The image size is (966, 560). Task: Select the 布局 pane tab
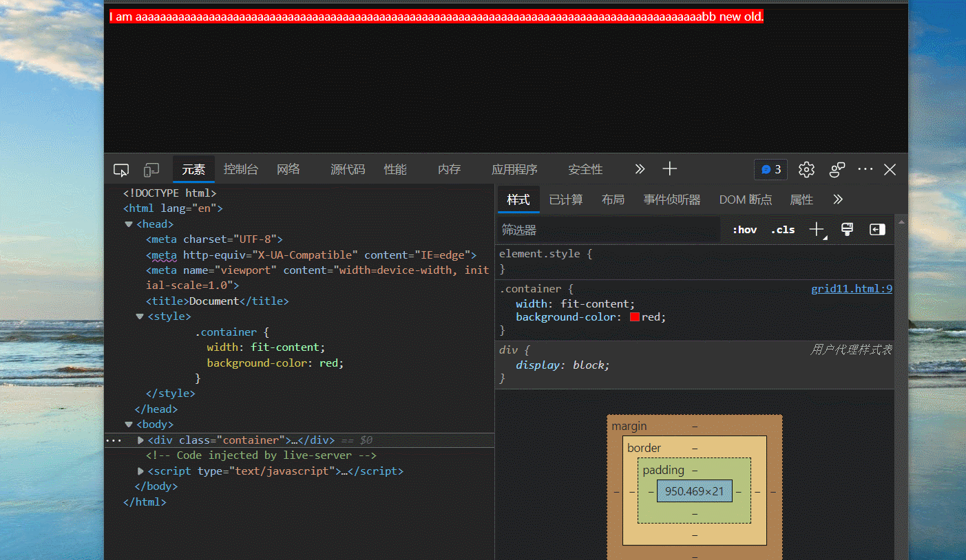[x=613, y=200]
